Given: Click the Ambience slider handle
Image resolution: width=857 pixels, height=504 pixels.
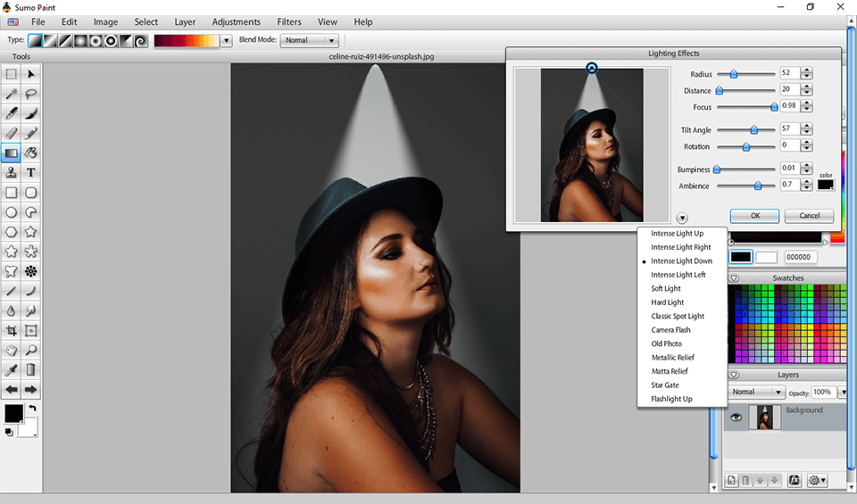Looking at the screenshot, I should tap(758, 186).
